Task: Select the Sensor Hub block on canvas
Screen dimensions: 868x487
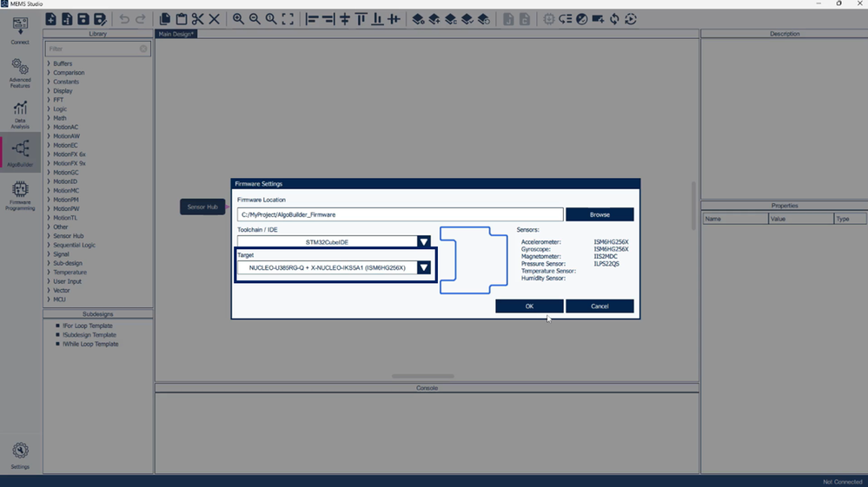Action: coord(202,207)
